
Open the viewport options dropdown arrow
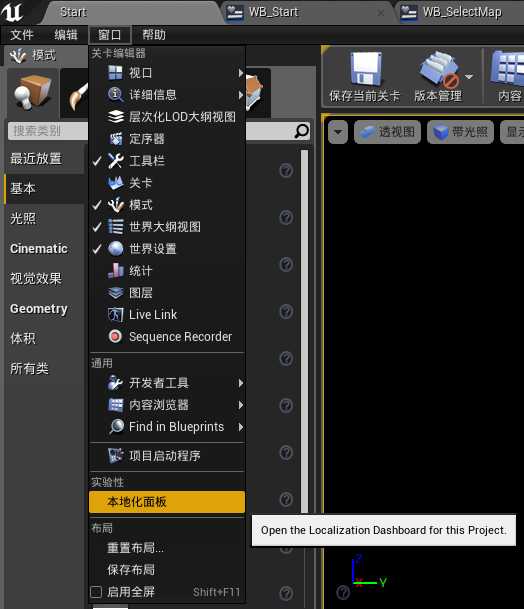[x=338, y=132]
